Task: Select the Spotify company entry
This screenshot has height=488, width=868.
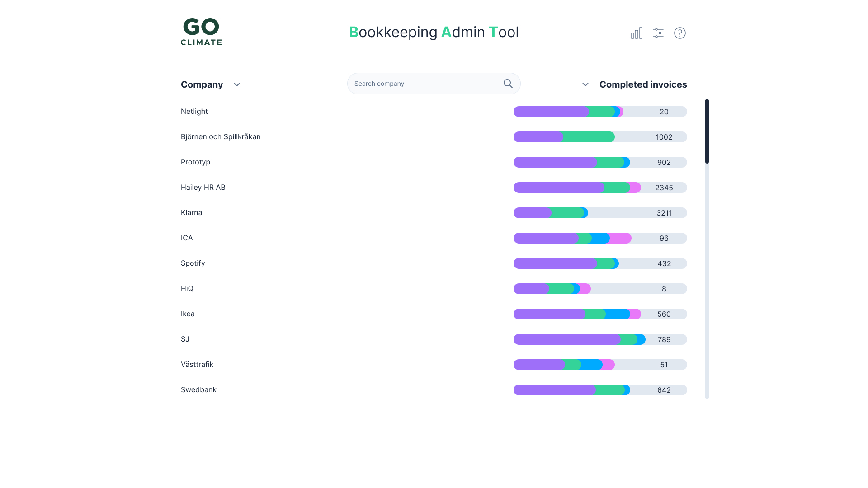Action: (x=193, y=263)
